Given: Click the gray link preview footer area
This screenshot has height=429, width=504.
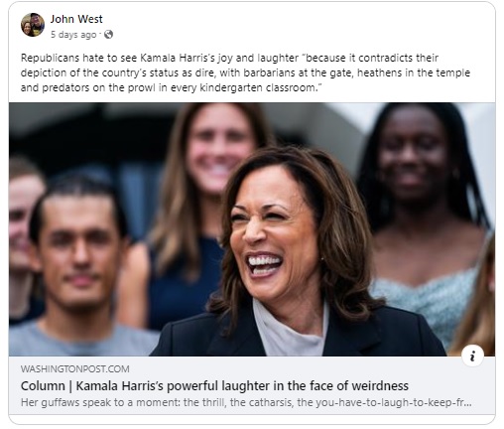Looking at the screenshot, I should click(252, 385).
